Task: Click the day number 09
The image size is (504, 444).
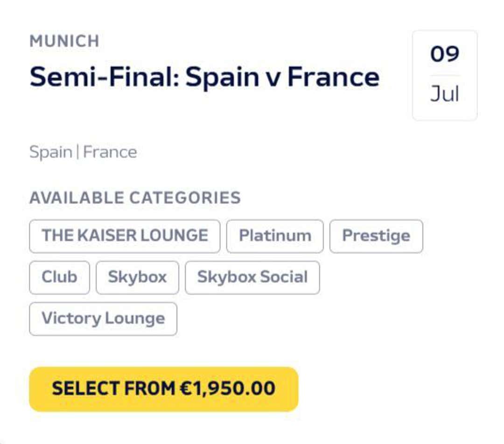Action: [445, 54]
